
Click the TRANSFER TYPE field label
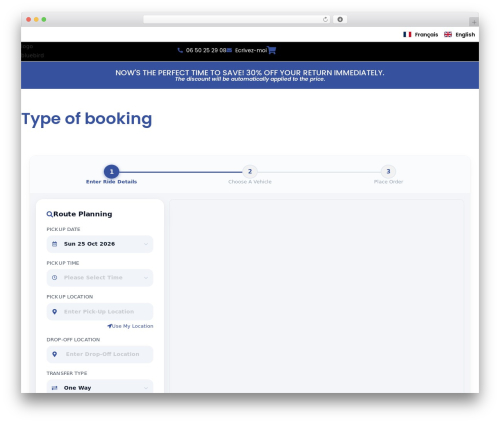(67, 373)
